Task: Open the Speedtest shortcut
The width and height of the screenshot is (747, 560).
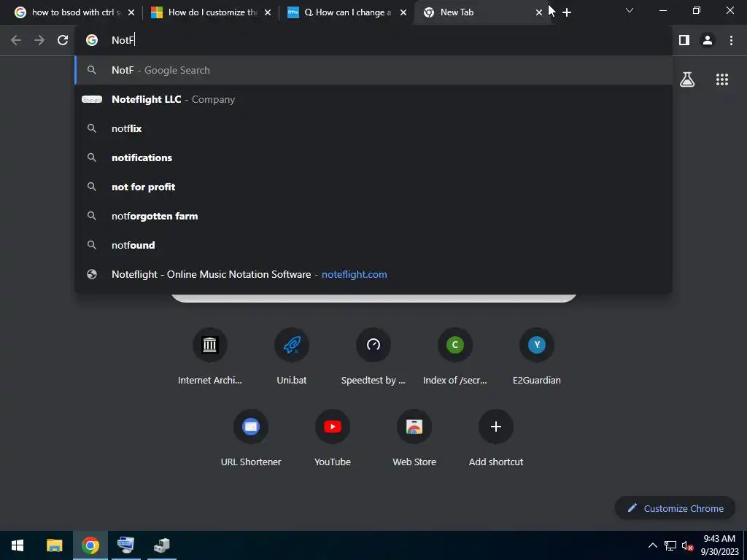Action: click(373, 355)
